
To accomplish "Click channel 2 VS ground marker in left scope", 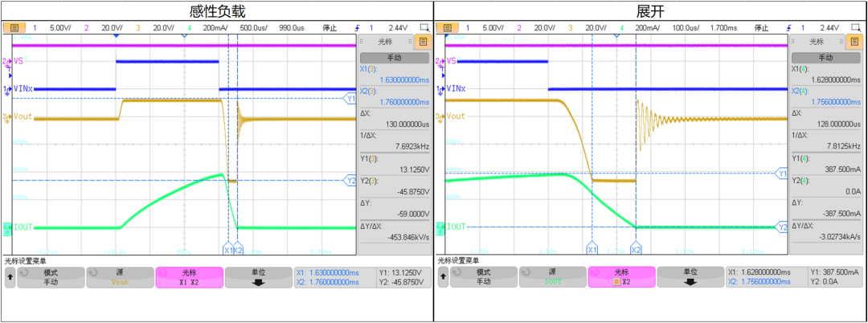I will point(6,62).
